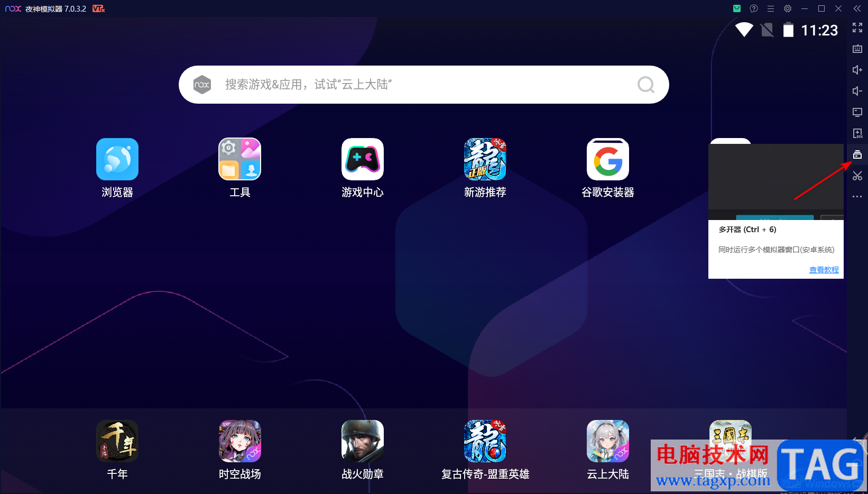Increase volume with sidebar speaker plus
Viewport: 868px width, 494px height.
point(857,70)
